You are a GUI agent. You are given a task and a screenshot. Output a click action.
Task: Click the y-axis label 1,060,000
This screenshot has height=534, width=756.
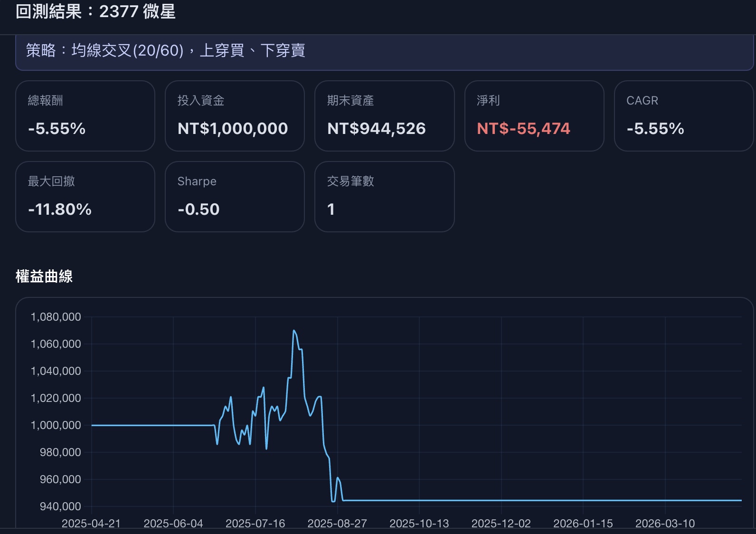56,344
